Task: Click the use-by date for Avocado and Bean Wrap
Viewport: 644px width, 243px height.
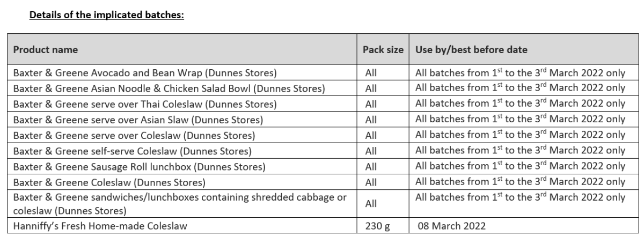Action: (x=520, y=73)
